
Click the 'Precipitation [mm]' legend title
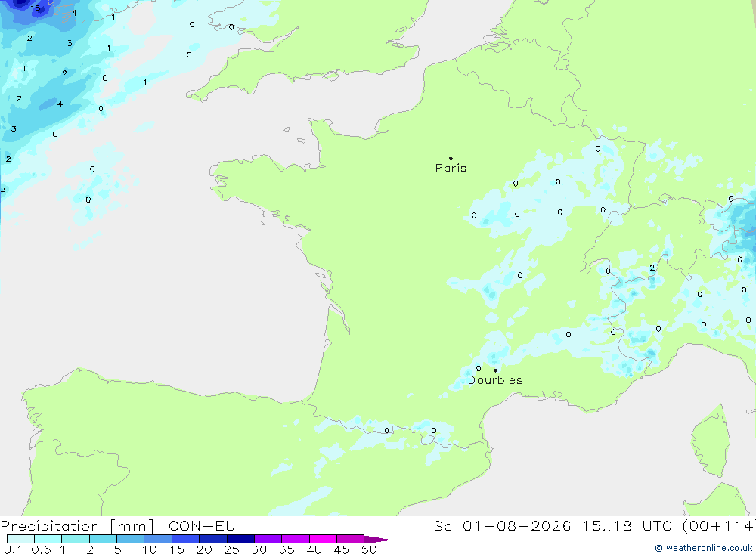77,525
